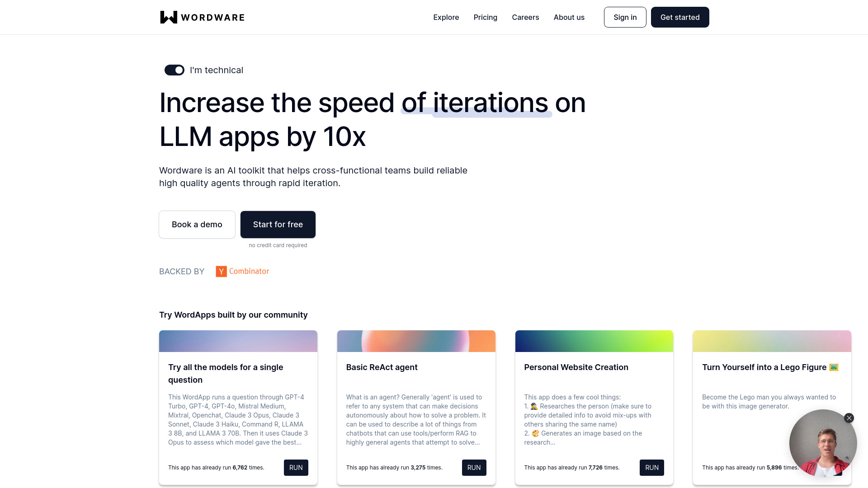Screen dimensions: 868x488
Task: Open the Explore menu item
Action: point(446,17)
